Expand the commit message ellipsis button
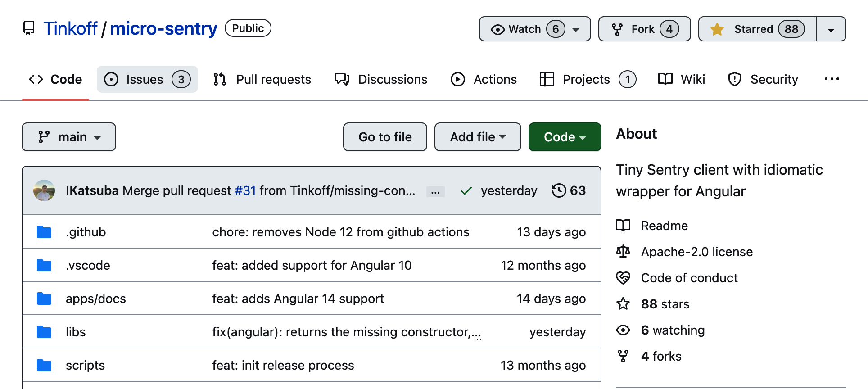 [435, 192]
